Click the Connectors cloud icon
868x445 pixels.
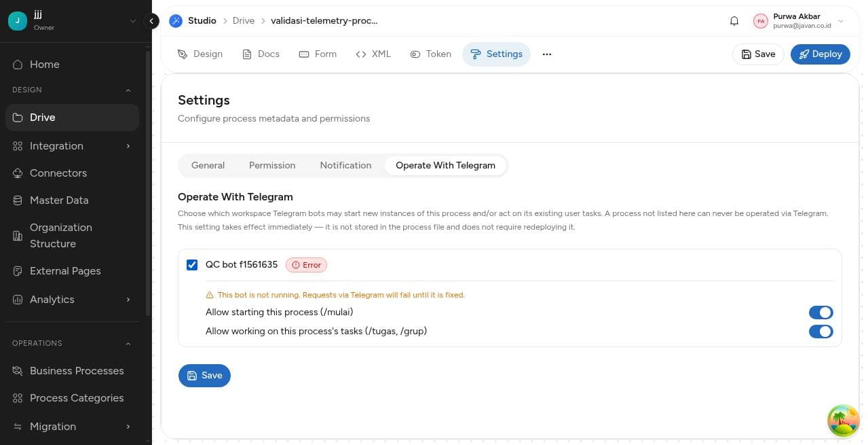18,173
